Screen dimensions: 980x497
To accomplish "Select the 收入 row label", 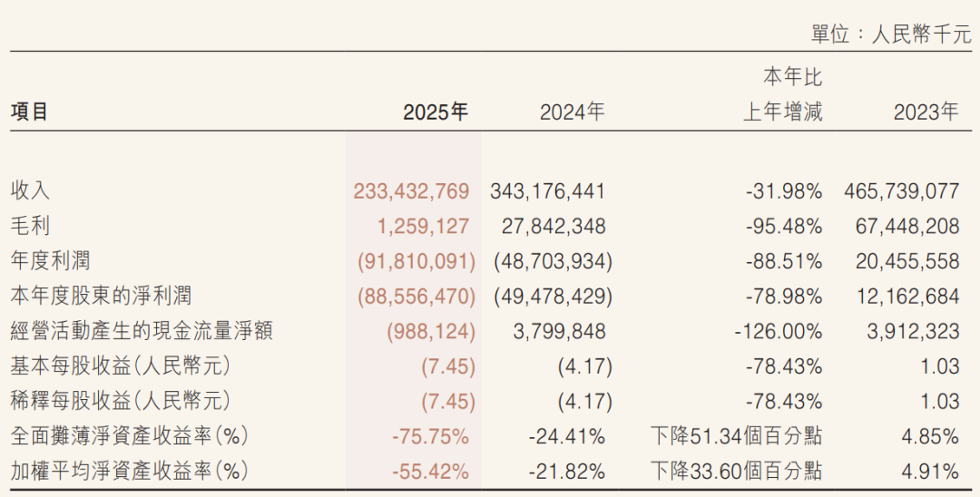I will (x=30, y=191).
